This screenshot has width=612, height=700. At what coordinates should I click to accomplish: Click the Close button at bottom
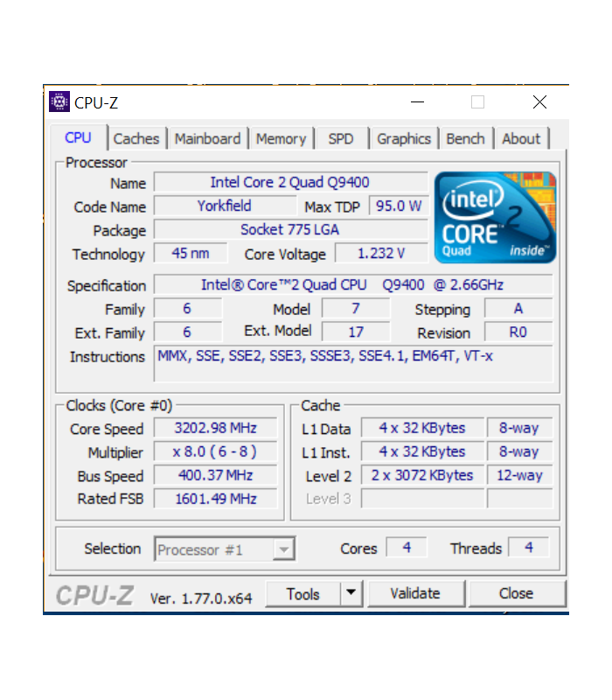(x=516, y=593)
